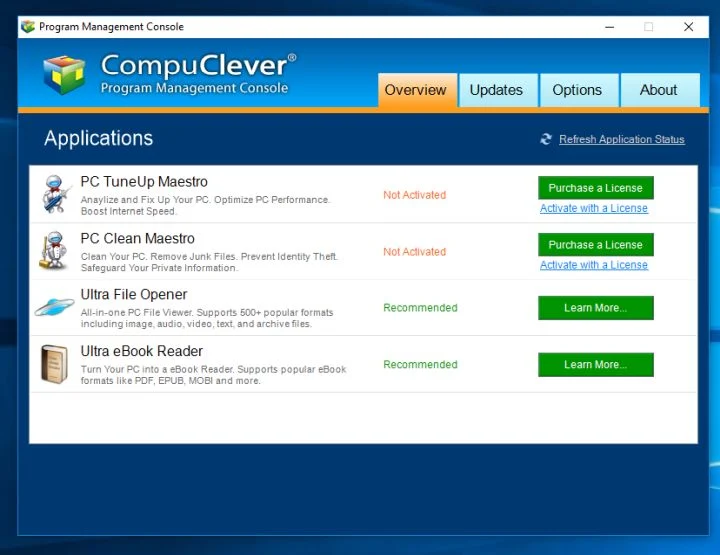
Task: Click Recommended status for Ultra eBook Reader
Action: point(420,364)
